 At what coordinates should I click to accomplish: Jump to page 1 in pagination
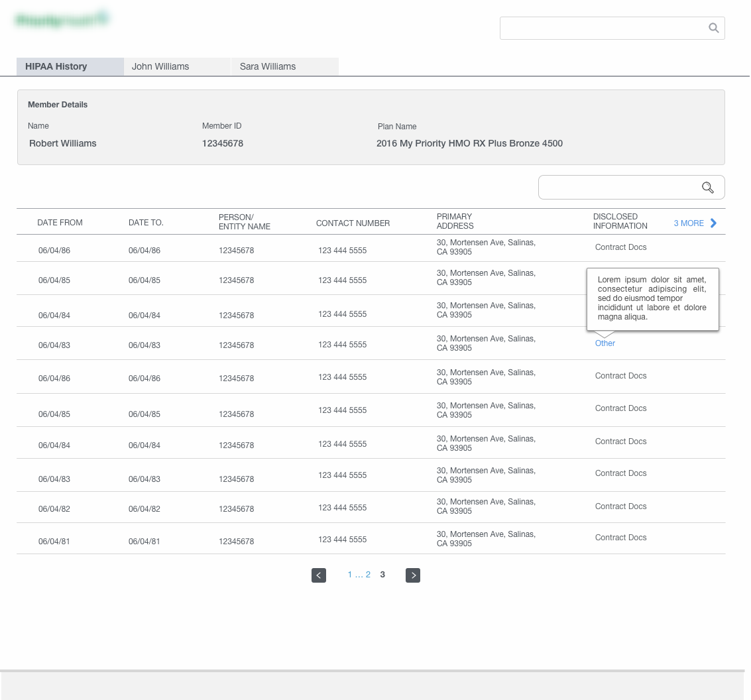[x=350, y=575]
